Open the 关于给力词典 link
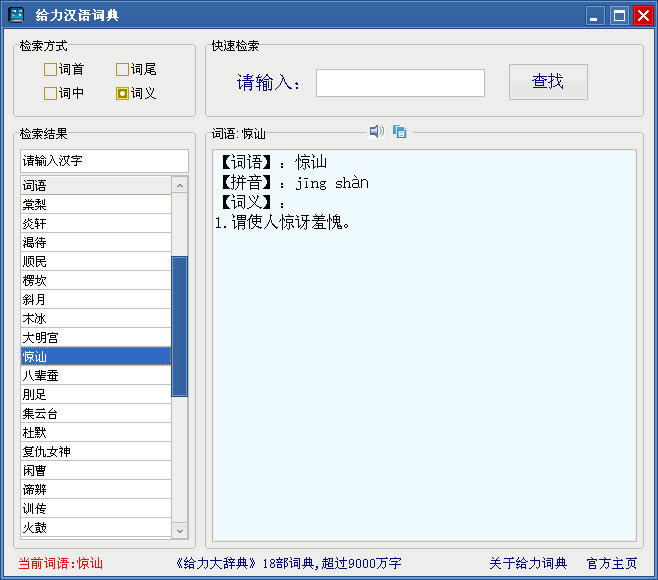Screen dimensions: 658x580 pos(528,563)
